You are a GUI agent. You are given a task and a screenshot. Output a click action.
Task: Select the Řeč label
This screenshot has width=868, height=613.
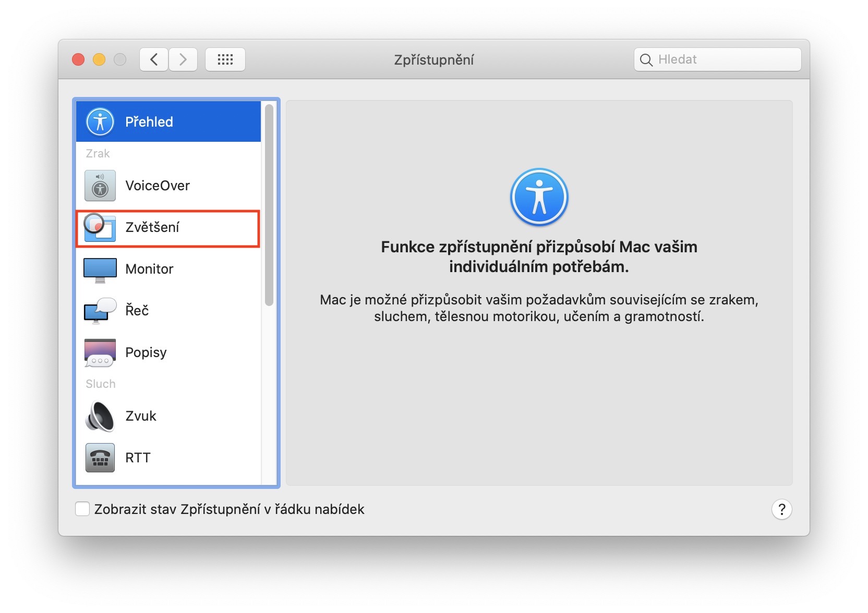pos(137,311)
